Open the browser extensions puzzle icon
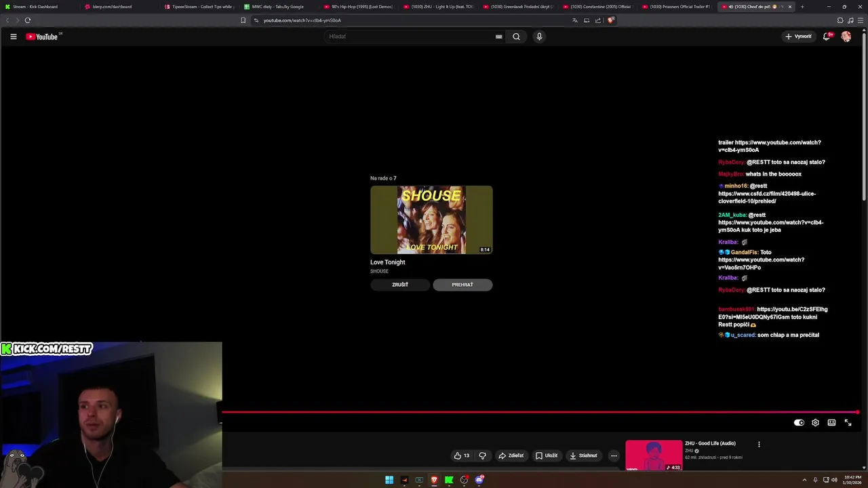868x488 pixels. (840, 20)
